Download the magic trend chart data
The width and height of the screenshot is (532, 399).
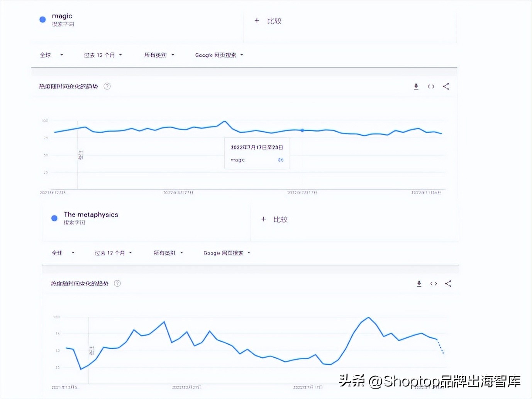pos(416,86)
